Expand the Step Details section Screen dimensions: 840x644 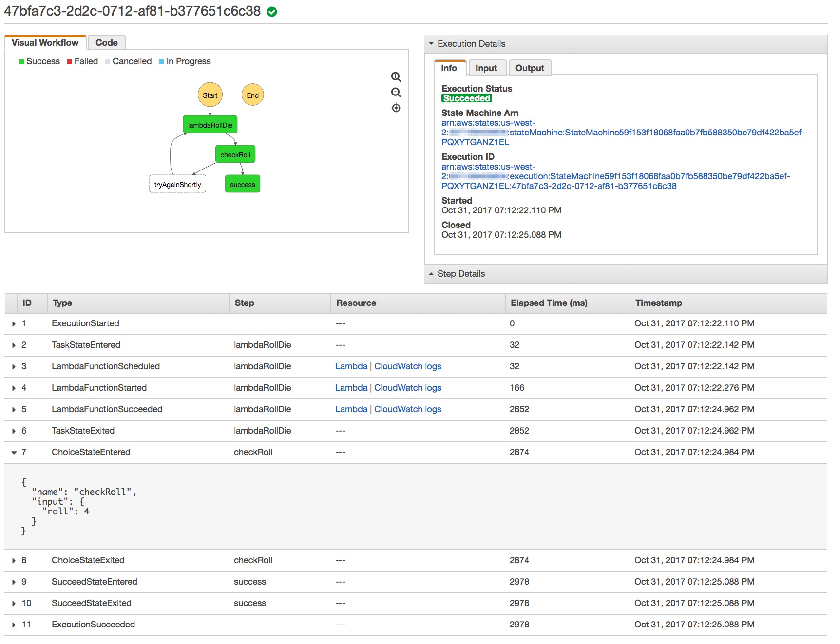[x=431, y=274]
